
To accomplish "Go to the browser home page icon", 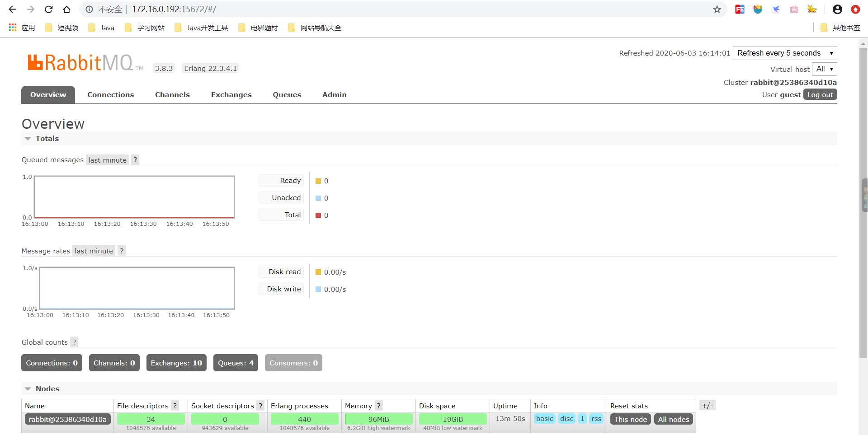I will tap(67, 9).
